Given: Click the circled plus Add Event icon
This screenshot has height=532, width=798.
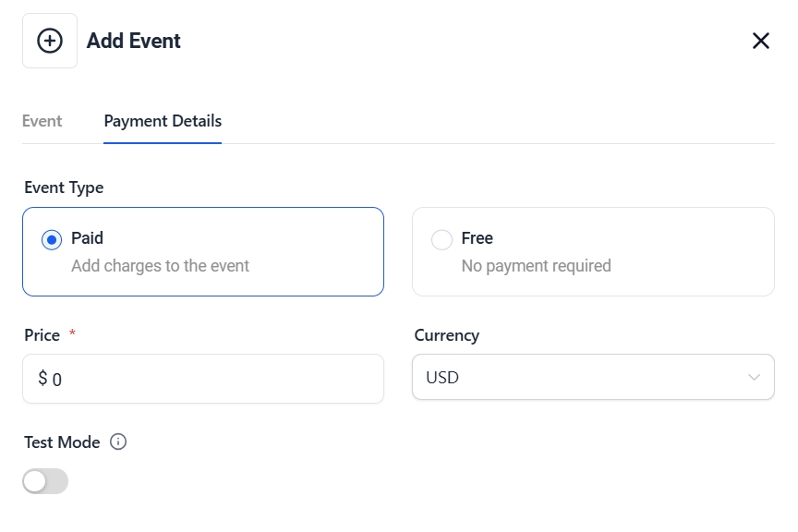Looking at the screenshot, I should click(x=50, y=41).
